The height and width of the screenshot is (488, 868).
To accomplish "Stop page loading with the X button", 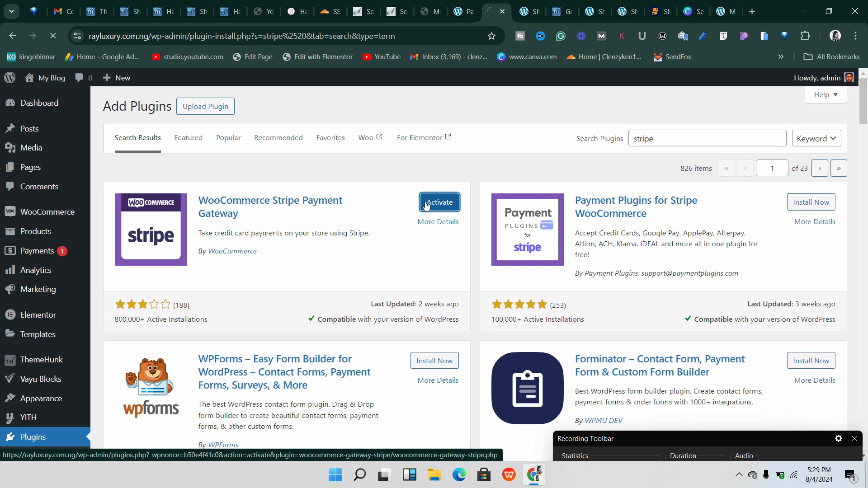I will pyautogui.click(x=53, y=36).
